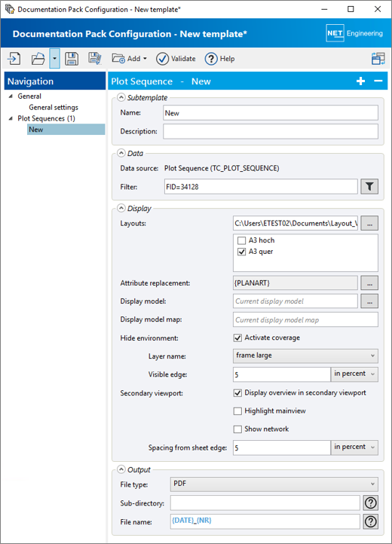Open the Add menu in toolbar

tap(129, 59)
